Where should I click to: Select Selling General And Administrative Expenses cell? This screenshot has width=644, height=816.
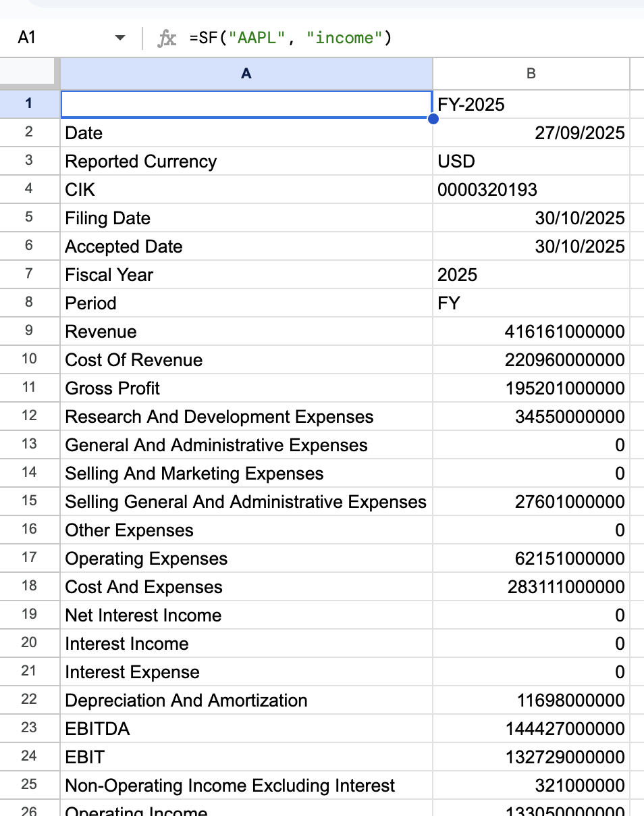pyautogui.click(x=246, y=501)
